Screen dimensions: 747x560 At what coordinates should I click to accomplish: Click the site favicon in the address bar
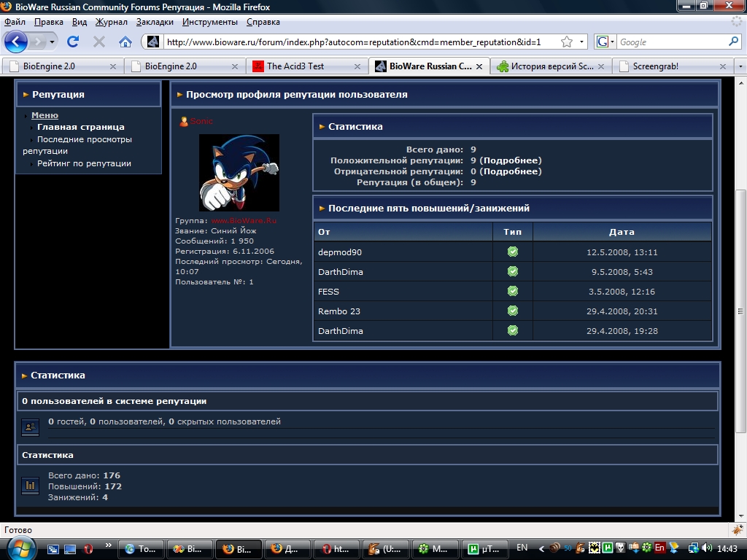tap(153, 42)
